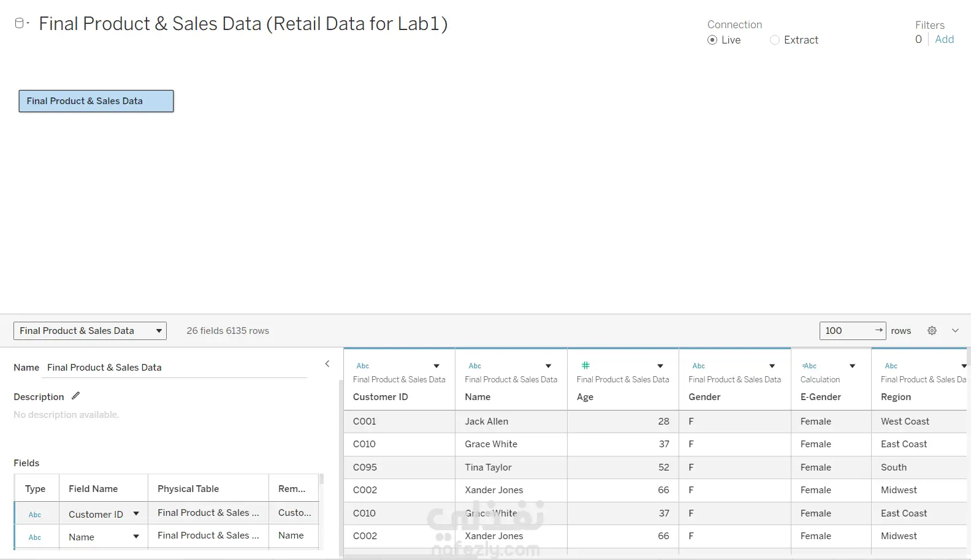
Task: Click the Abc type icon for Customer ID column
Action: [363, 366]
